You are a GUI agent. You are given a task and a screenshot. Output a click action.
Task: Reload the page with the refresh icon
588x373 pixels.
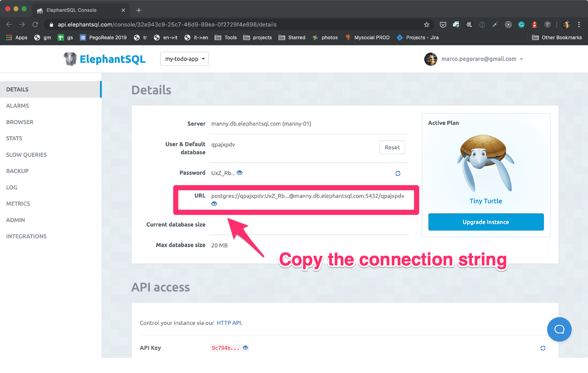click(x=35, y=25)
